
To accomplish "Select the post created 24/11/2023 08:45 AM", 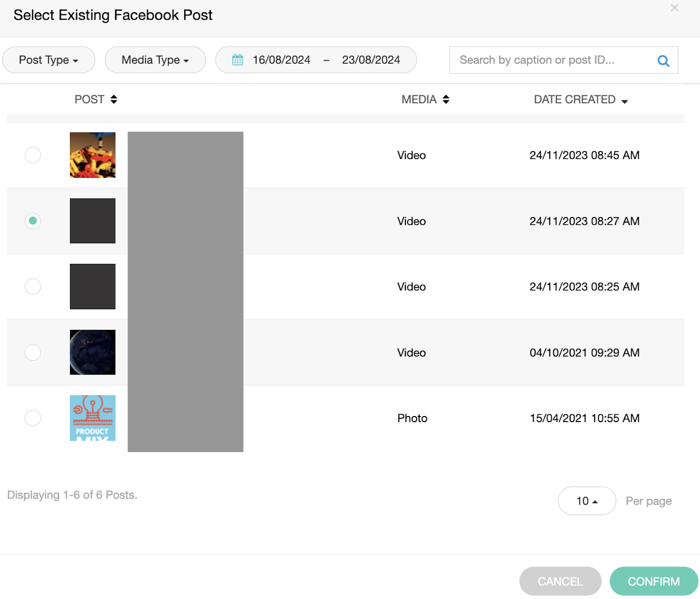I will (x=33, y=155).
